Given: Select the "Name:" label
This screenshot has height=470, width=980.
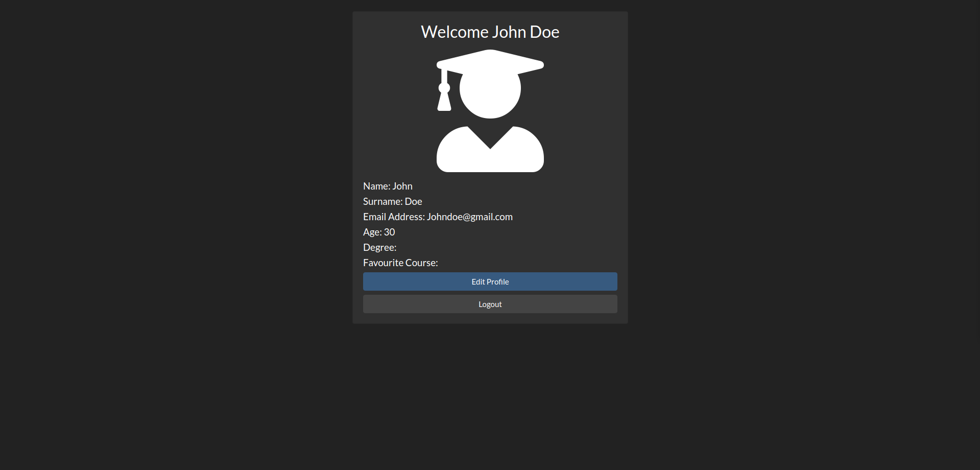Looking at the screenshot, I should pyautogui.click(x=376, y=186).
